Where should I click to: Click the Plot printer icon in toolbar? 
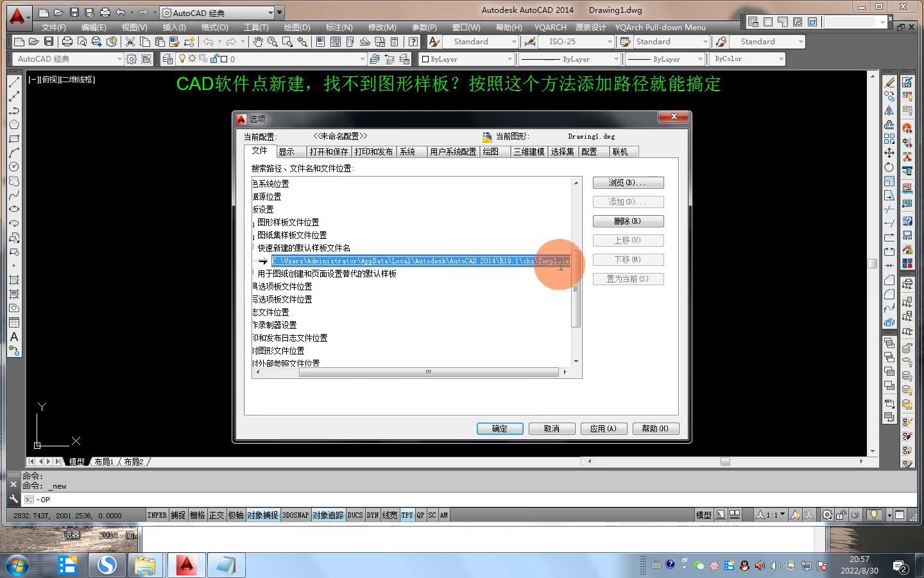[x=67, y=42]
